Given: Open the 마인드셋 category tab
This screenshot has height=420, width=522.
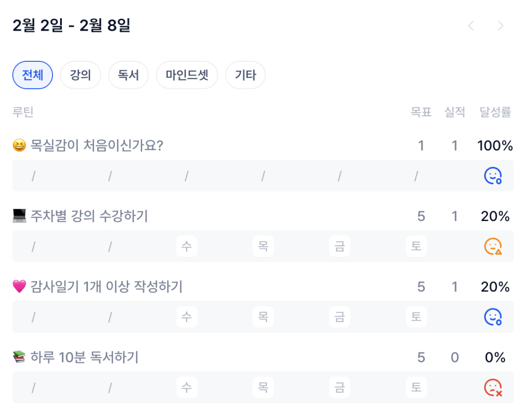Looking at the screenshot, I should [x=187, y=75].
